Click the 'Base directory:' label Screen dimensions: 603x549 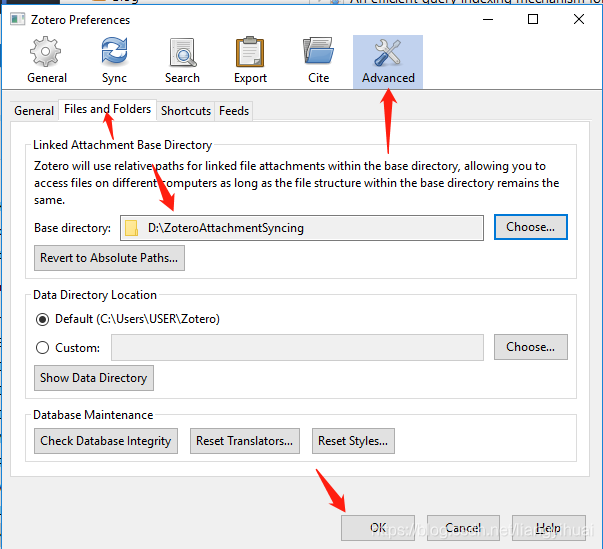pos(72,228)
